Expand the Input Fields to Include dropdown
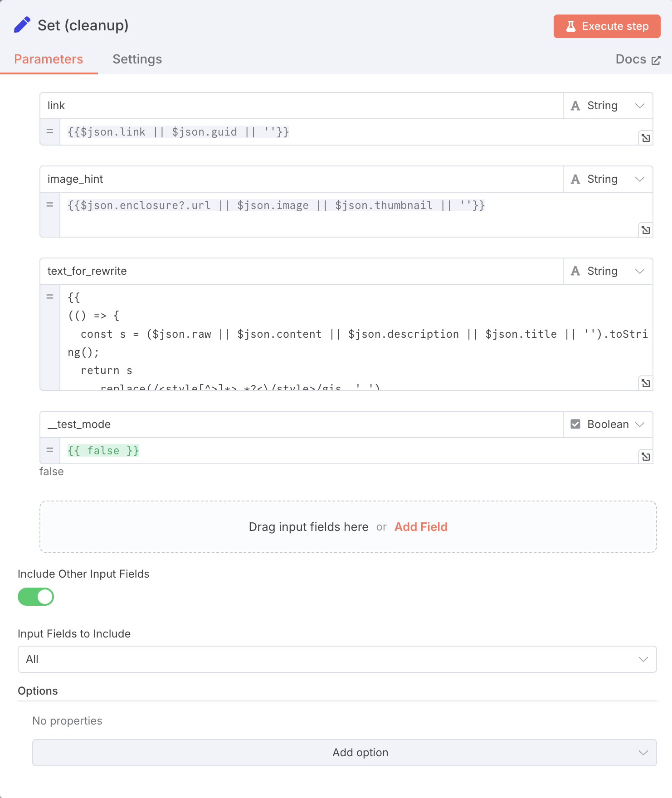Screen dimensions: 672x798 click(x=337, y=659)
